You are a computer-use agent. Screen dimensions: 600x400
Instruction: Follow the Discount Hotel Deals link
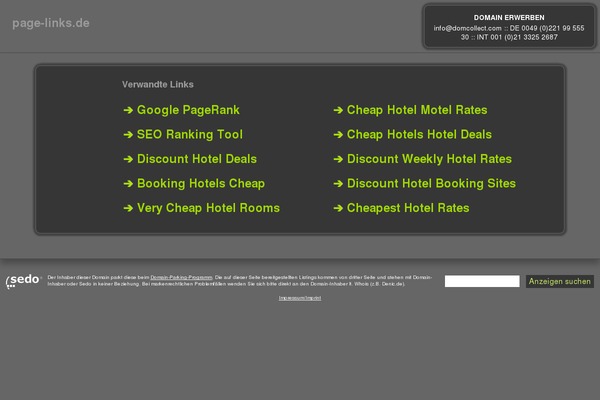coord(197,159)
